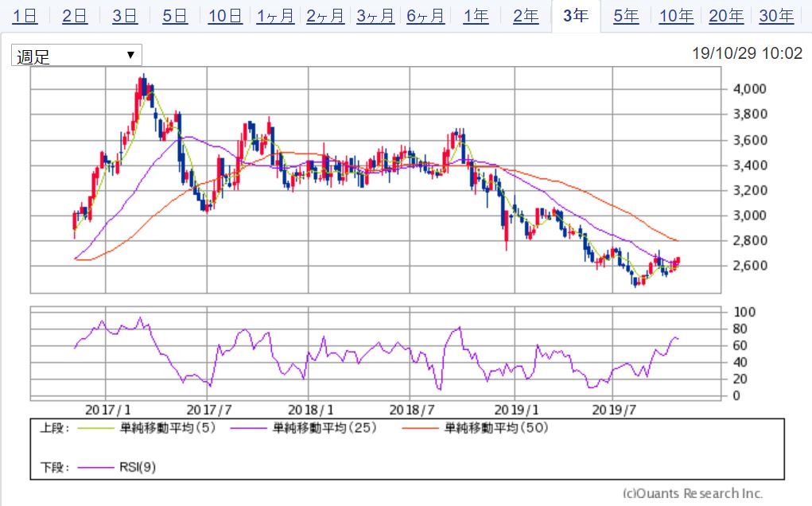Click the active 3年 tab
Image resolution: width=812 pixels, height=506 pixels.
(576, 16)
